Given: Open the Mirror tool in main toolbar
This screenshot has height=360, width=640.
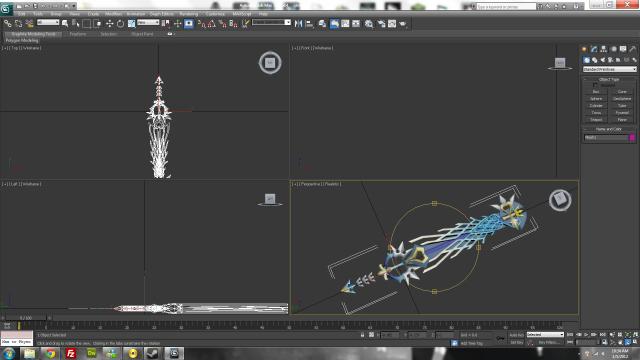Looking at the screenshot, I should (x=298, y=24).
